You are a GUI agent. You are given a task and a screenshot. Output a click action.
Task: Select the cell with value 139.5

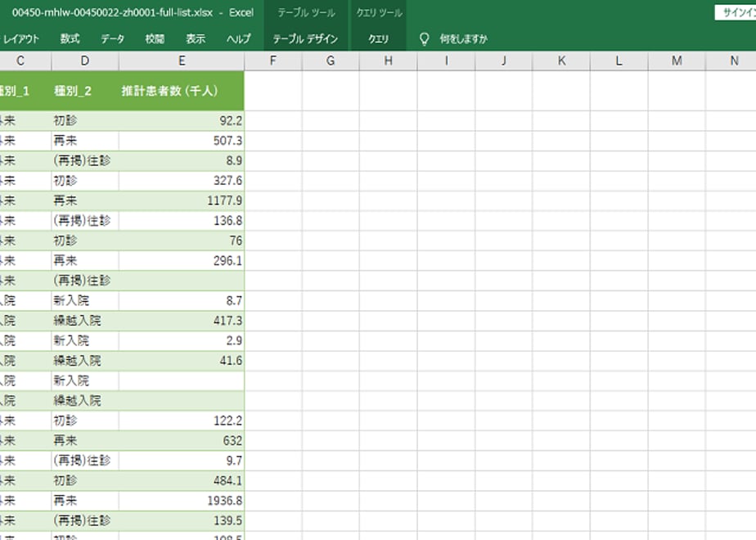click(182, 520)
